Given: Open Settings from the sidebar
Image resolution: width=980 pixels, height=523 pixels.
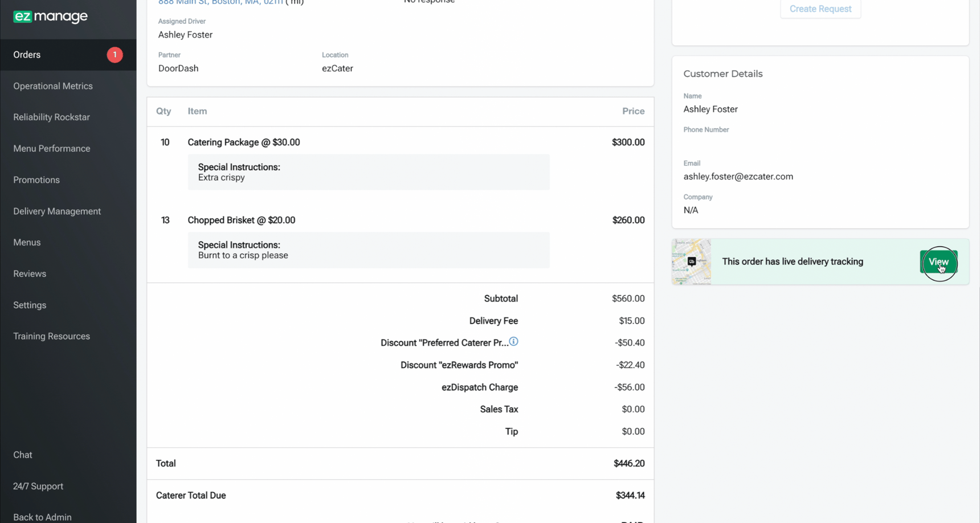Looking at the screenshot, I should point(29,305).
